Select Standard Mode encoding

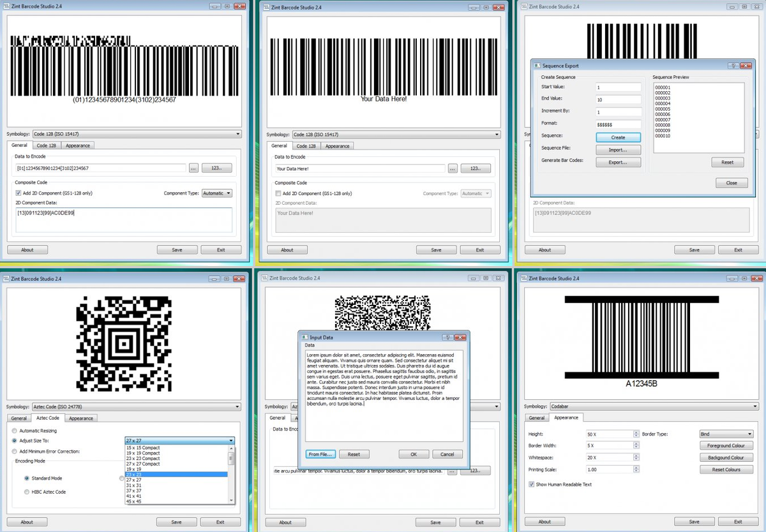[27, 478]
